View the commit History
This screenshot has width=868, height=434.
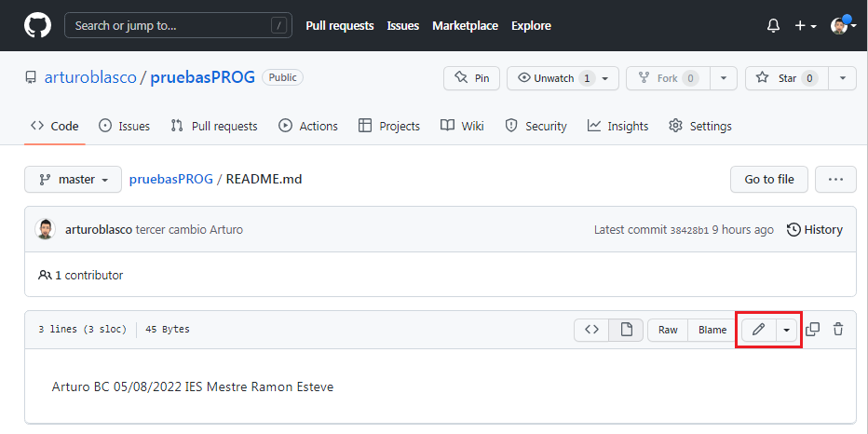pos(815,229)
